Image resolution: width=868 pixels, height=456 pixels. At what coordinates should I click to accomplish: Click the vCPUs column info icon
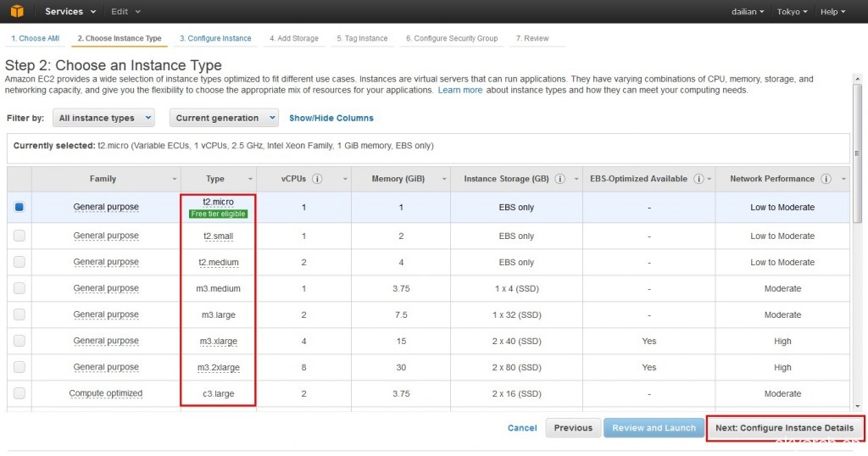[x=317, y=179]
